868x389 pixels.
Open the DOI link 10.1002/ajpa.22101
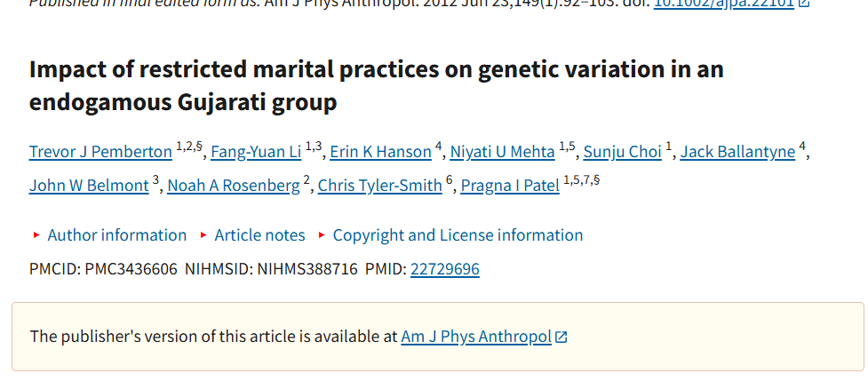[724, 4]
